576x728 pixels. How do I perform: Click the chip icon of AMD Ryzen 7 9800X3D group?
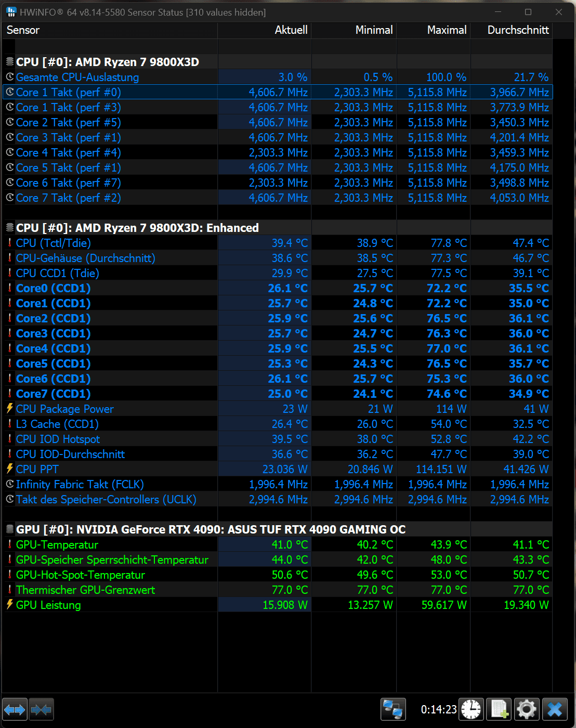[x=9, y=62]
